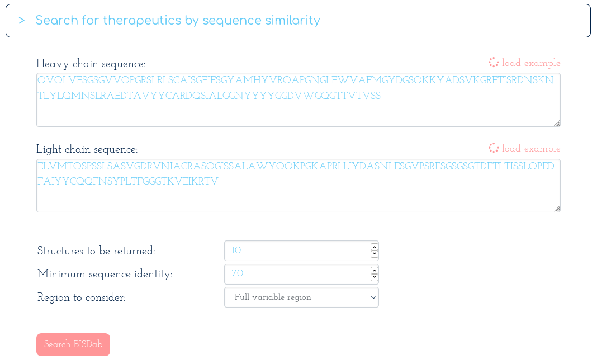Increase structures to be returned value
The height and width of the screenshot is (364, 597).
[x=375, y=247]
